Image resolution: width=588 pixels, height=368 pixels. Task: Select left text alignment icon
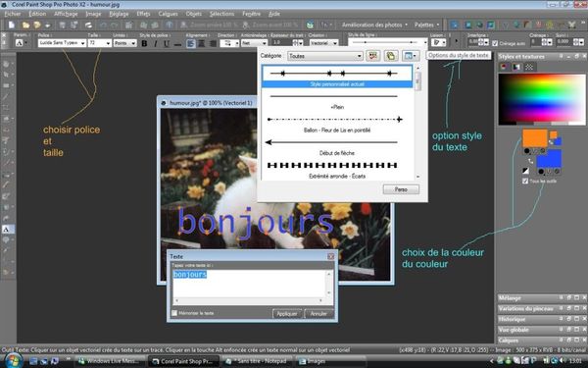[x=190, y=43]
